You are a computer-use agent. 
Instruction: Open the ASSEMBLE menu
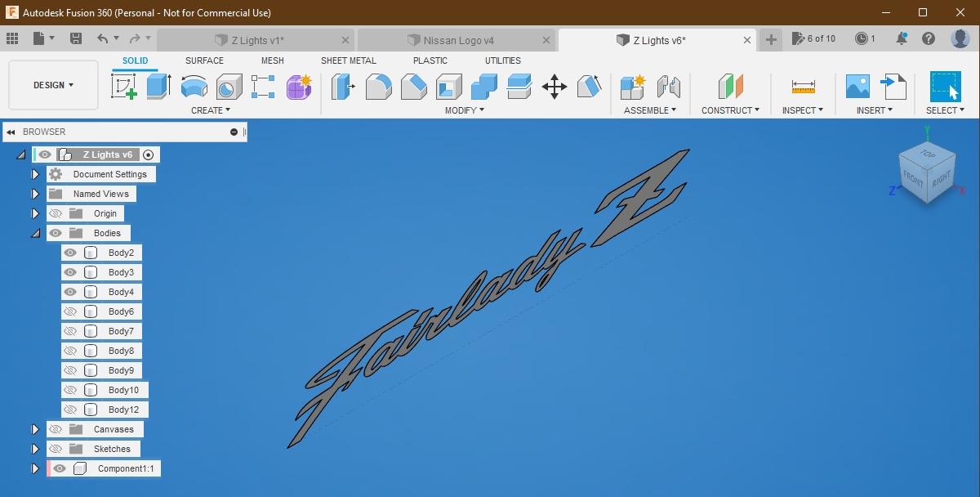tap(650, 110)
